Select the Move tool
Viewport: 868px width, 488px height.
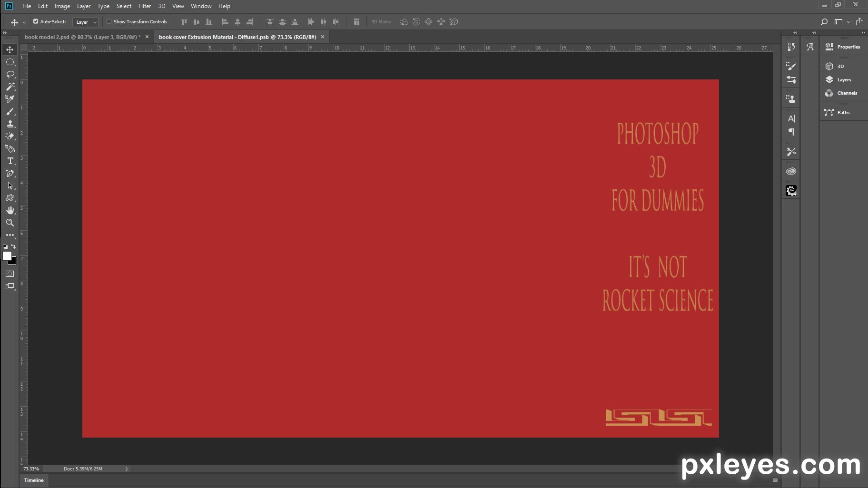[10, 49]
